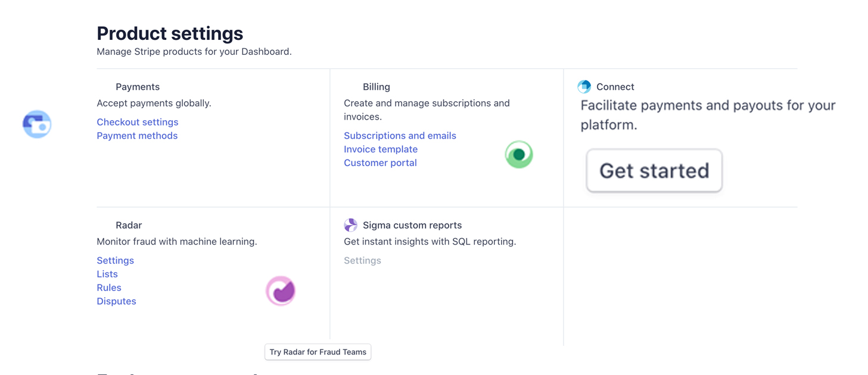Click 'Monitor fraud with machine learning.' text

[x=177, y=242]
